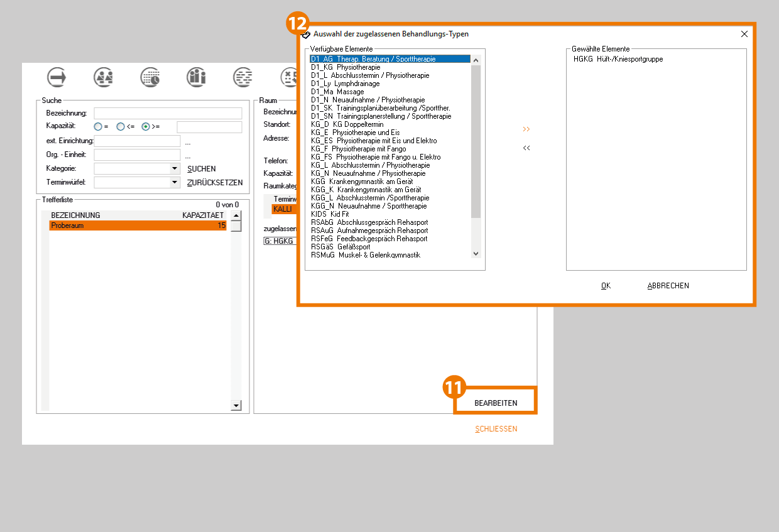Select 'D1_Ly Lymphdrainage' in available elements
Screen dimensions: 779x532
pos(337,84)
